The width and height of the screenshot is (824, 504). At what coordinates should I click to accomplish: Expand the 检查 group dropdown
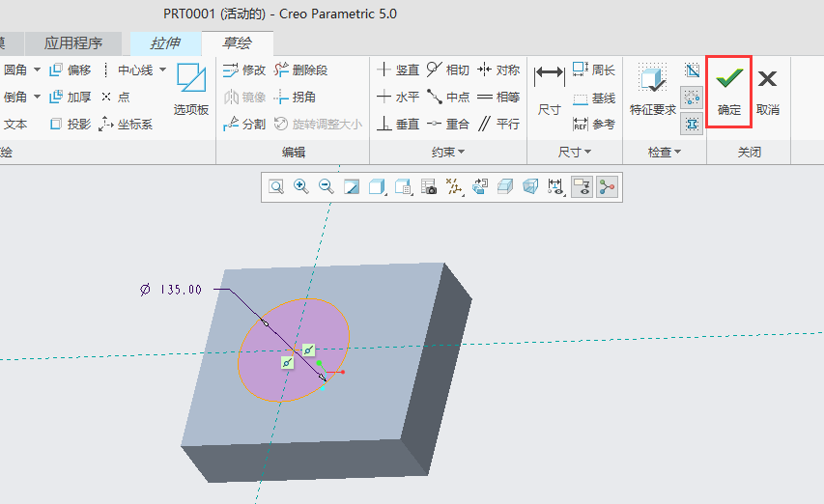coord(665,152)
